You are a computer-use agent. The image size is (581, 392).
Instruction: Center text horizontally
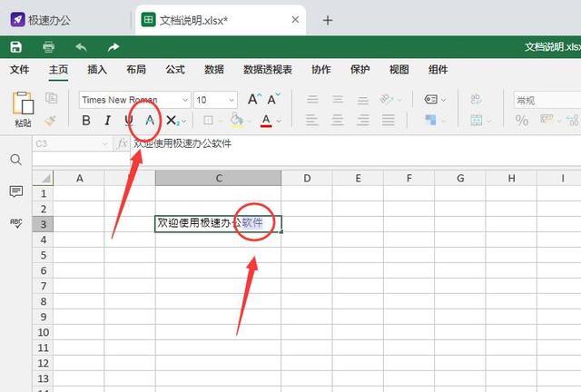tap(338, 120)
